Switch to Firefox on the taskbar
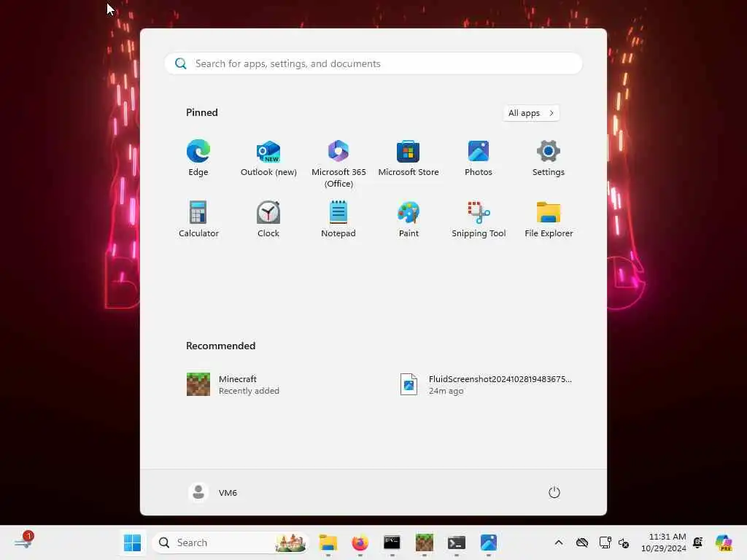Screen dimensions: 747x560 (360, 542)
